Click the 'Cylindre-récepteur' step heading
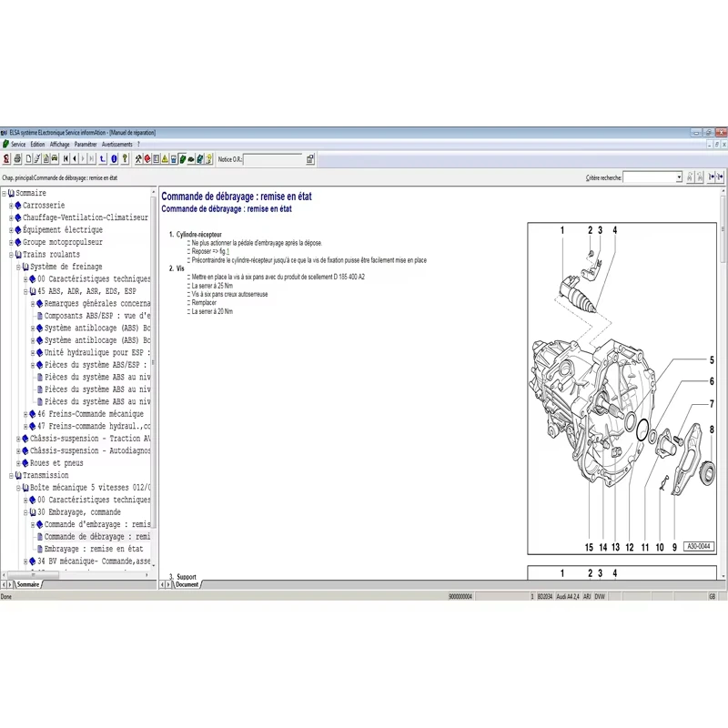The image size is (728, 728). point(198,235)
